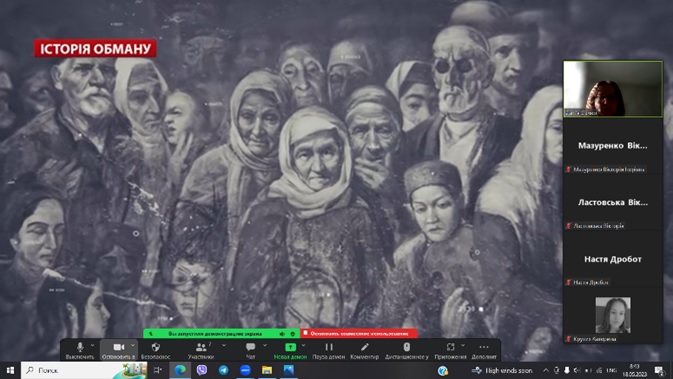
Task: Click the Windows search box
Action: (84, 370)
